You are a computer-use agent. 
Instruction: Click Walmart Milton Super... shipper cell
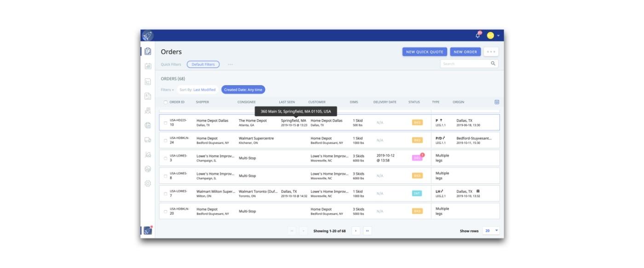tap(215, 193)
